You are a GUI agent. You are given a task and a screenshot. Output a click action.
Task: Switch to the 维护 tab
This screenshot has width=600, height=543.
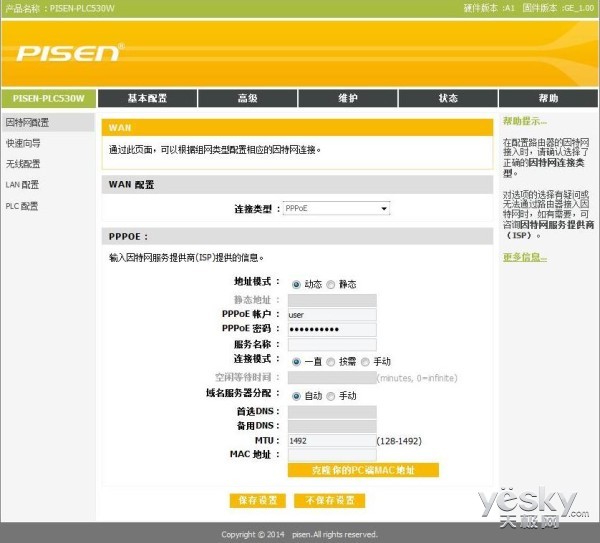[348, 98]
